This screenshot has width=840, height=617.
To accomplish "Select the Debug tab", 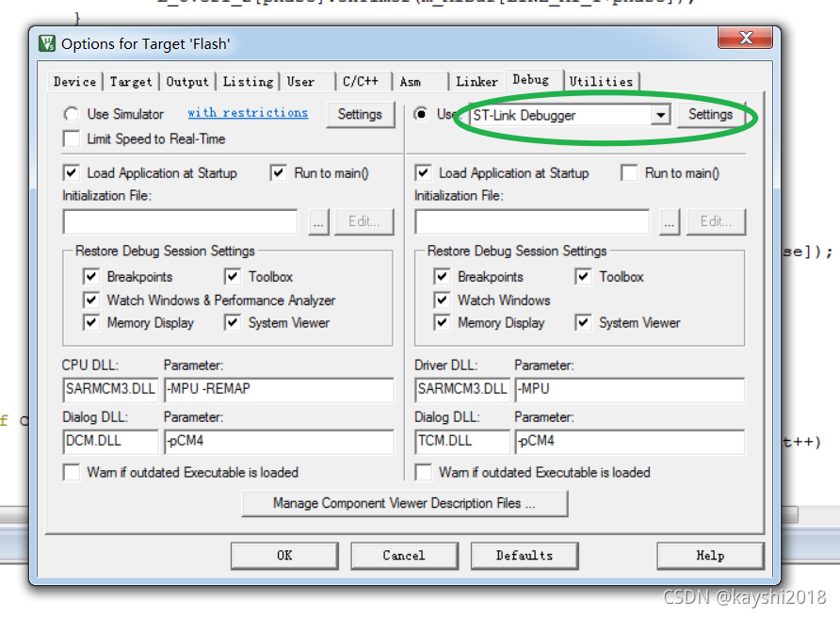I will coord(531,80).
